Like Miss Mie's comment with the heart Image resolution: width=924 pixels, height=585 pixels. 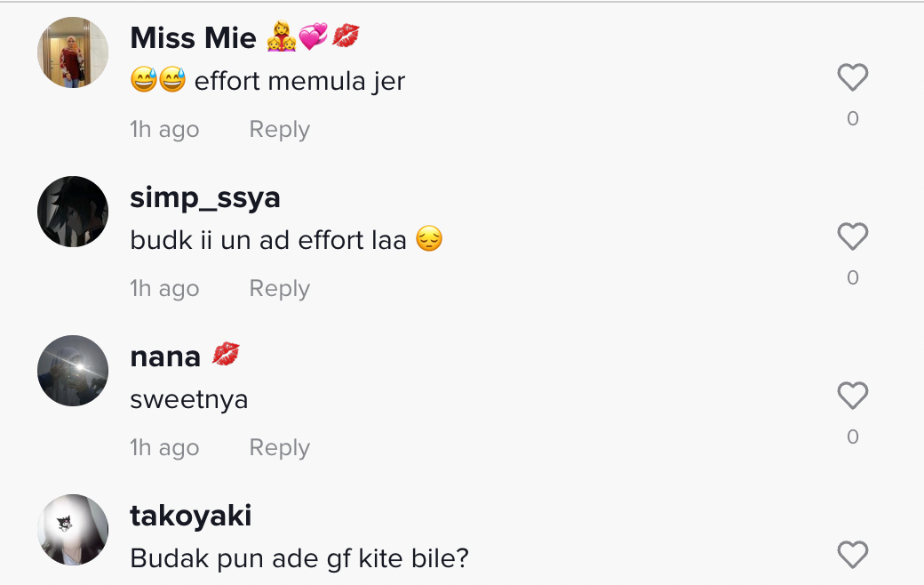point(852,78)
